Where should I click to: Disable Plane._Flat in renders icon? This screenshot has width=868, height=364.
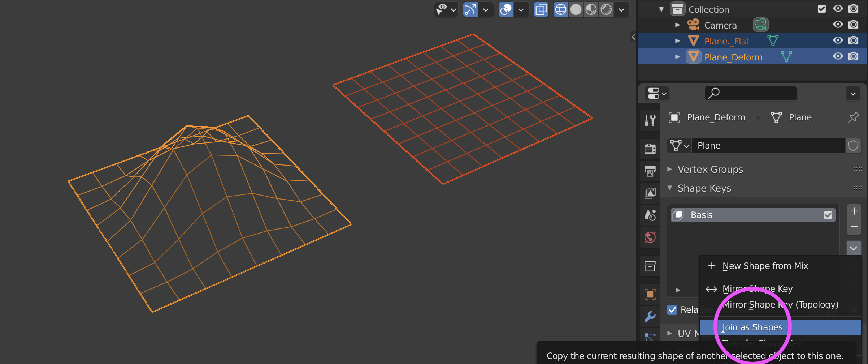click(x=853, y=40)
